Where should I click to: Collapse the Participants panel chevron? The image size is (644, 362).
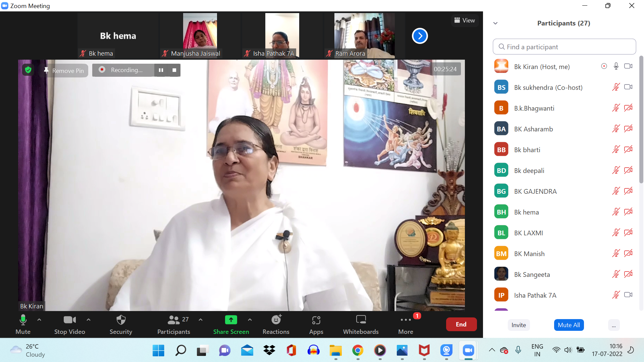click(x=495, y=23)
